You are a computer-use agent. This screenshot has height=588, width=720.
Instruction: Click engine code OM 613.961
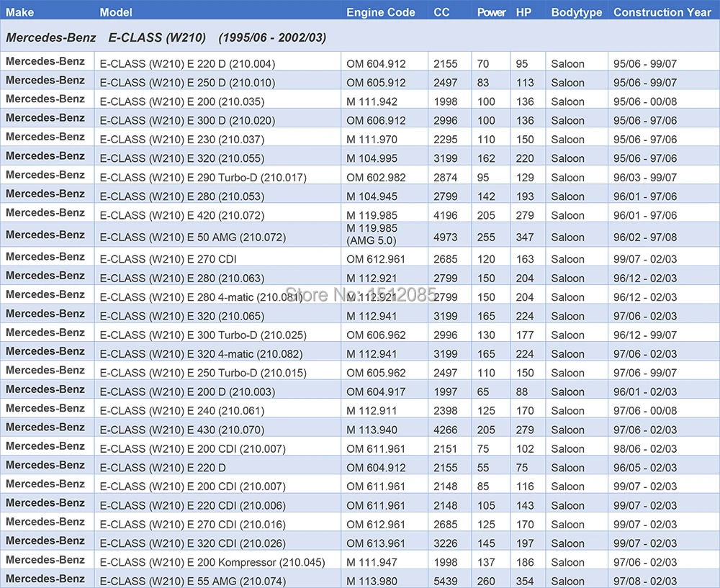376,543
